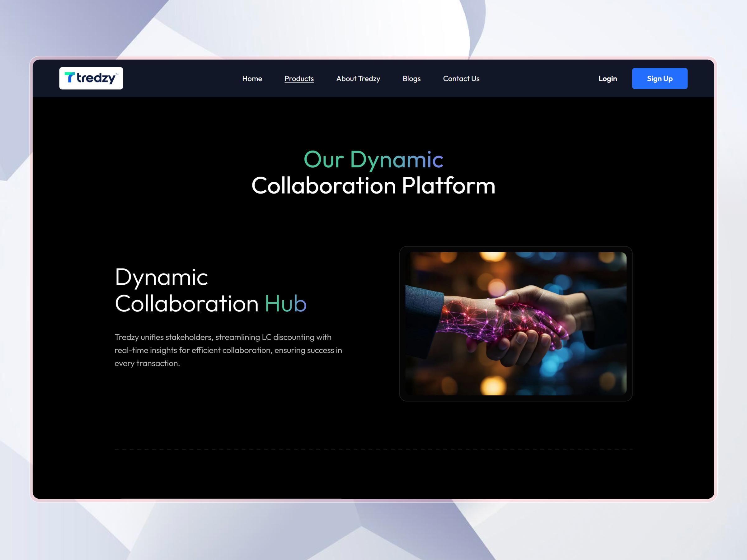Image resolution: width=747 pixels, height=560 pixels.
Task: Select the Products nav item
Action: click(x=299, y=78)
